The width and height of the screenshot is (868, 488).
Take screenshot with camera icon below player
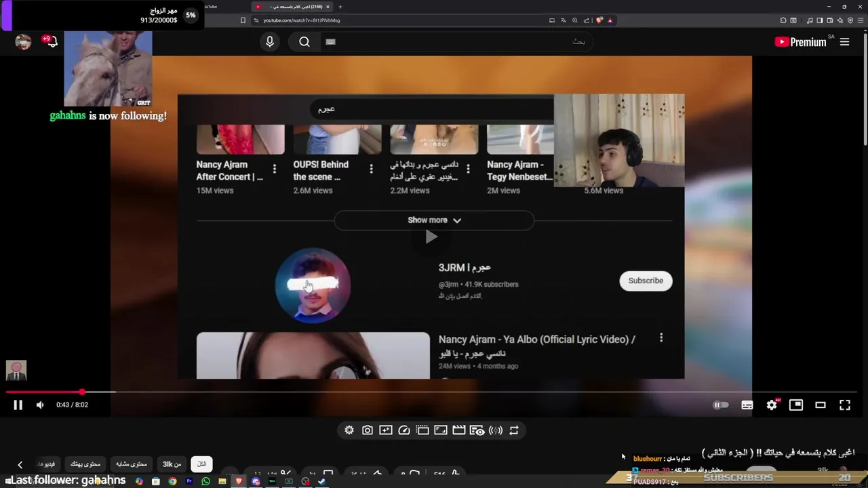[x=368, y=430]
